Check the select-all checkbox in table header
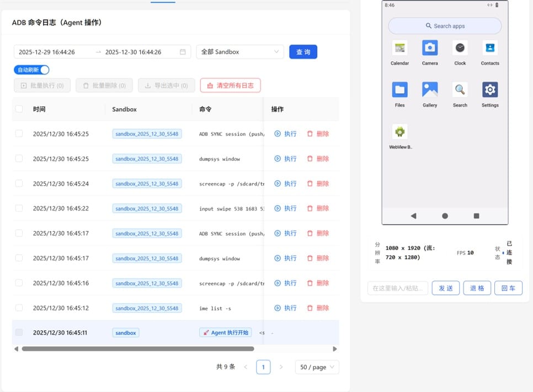533x392 pixels. pos(18,109)
